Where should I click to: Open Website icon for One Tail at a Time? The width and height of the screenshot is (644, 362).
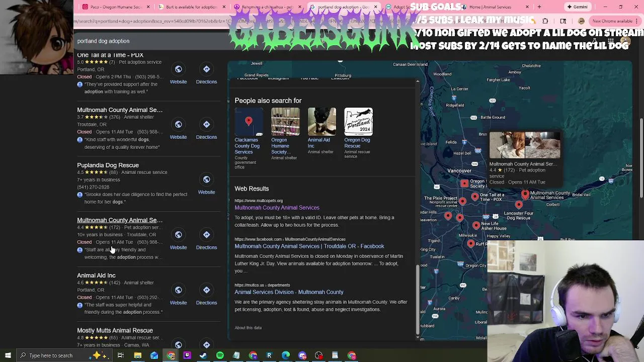178,69
